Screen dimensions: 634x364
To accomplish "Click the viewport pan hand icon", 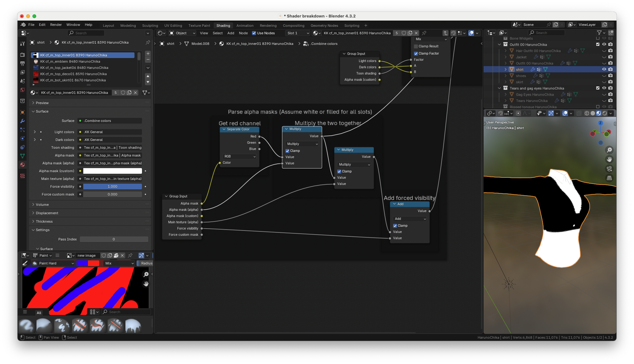I will point(609,159).
